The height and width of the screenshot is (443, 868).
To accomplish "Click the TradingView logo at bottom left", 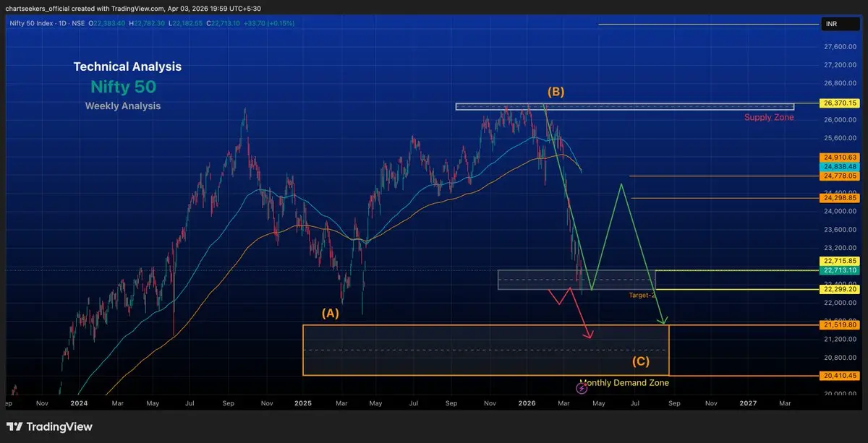I will [x=50, y=426].
